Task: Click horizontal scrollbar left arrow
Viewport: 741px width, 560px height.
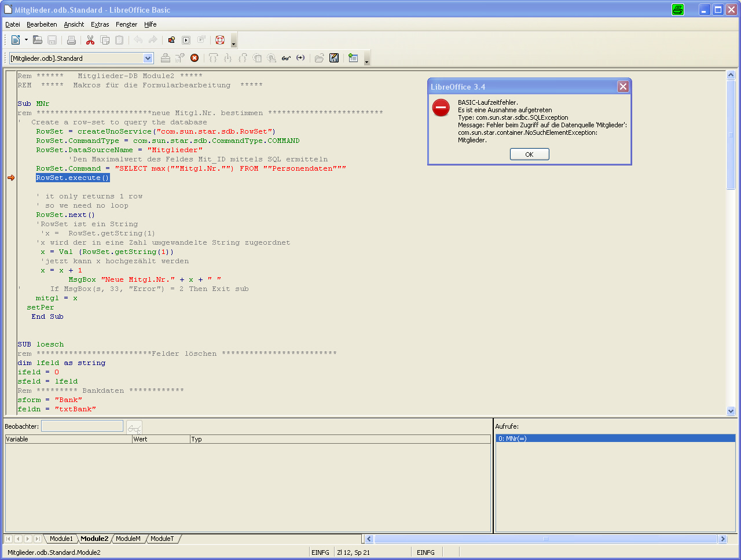Action: pyautogui.click(x=369, y=539)
